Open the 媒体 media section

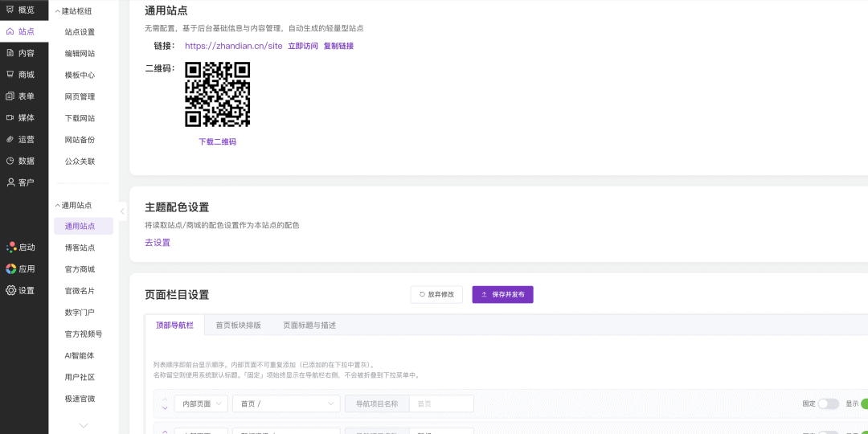[20, 117]
